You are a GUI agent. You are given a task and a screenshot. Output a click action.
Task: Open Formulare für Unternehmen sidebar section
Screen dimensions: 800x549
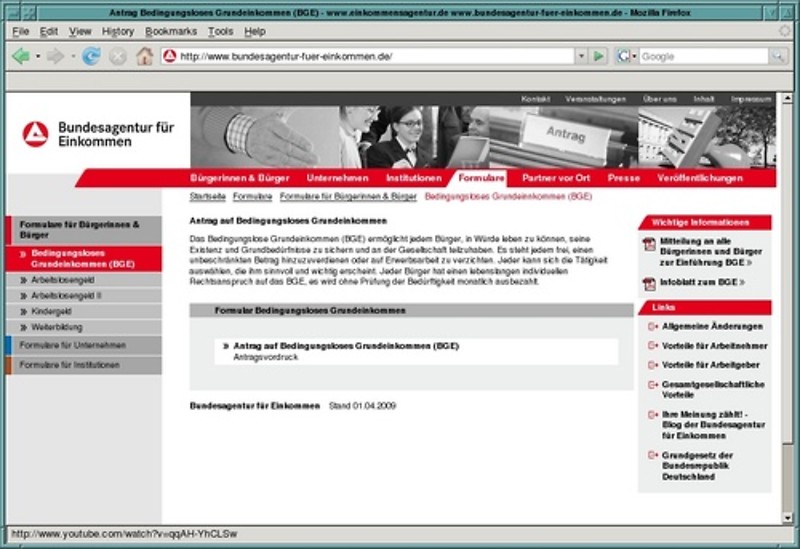(84, 345)
